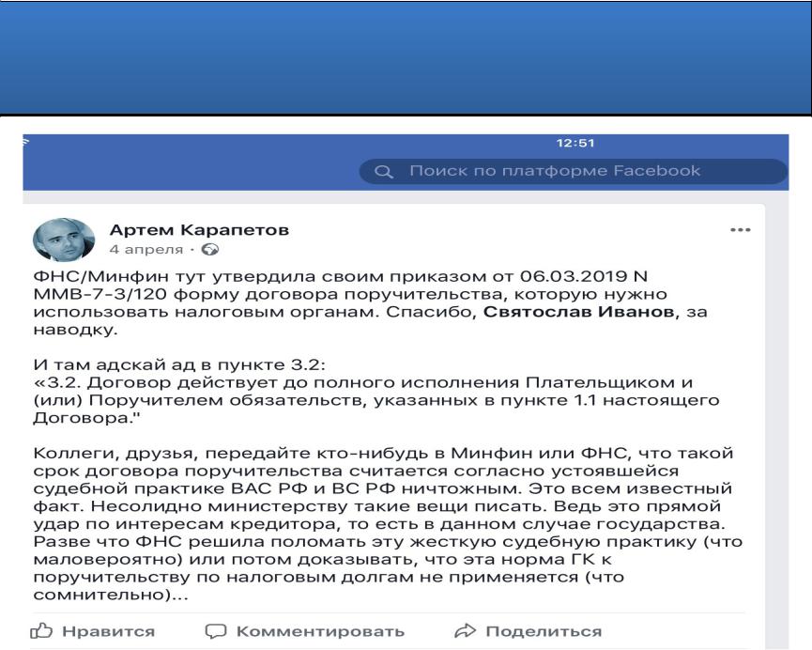Click the globe public audience icon

pyautogui.click(x=209, y=249)
